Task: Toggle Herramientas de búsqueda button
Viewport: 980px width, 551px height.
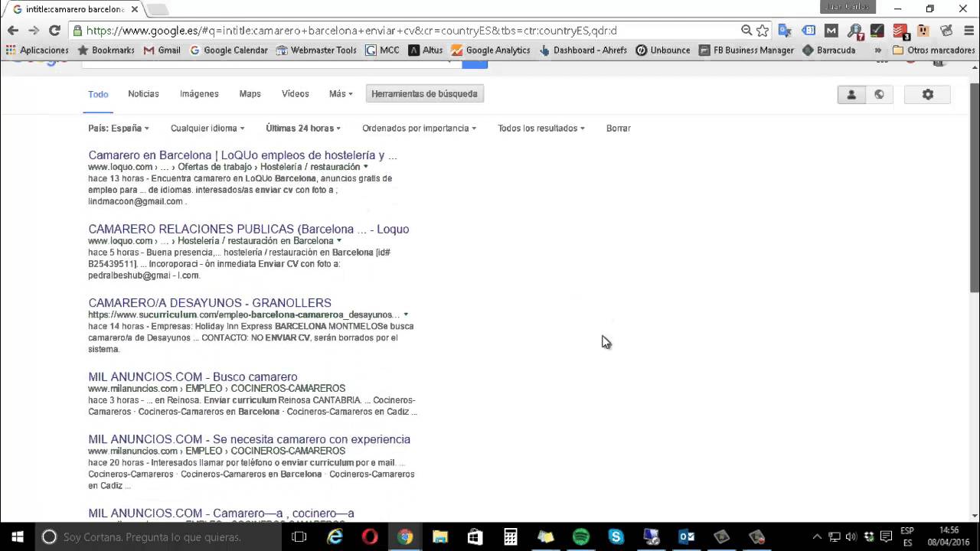Action: [x=424, y=93]
